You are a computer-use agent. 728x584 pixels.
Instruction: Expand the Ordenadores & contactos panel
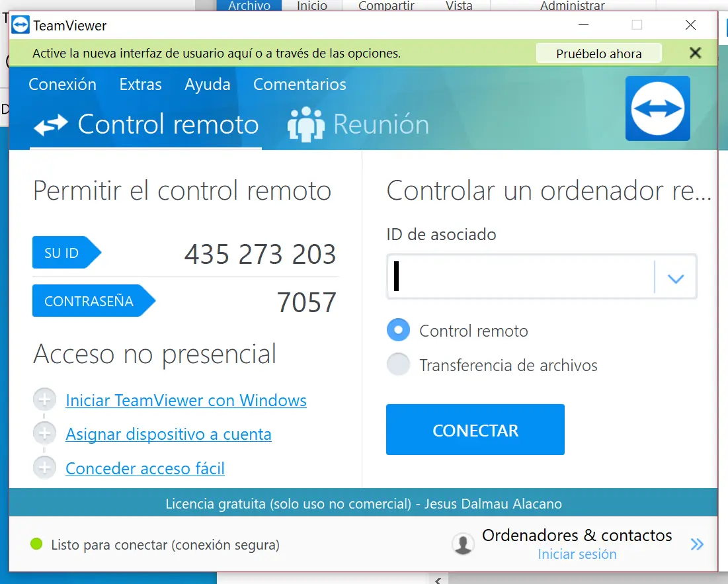tap(696, 544)
